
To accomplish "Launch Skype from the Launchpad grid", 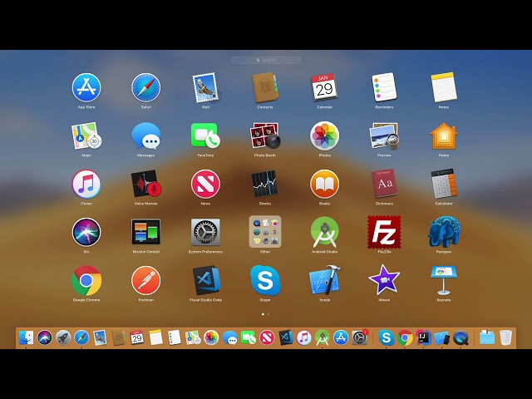I will click(x=265, y=281).
